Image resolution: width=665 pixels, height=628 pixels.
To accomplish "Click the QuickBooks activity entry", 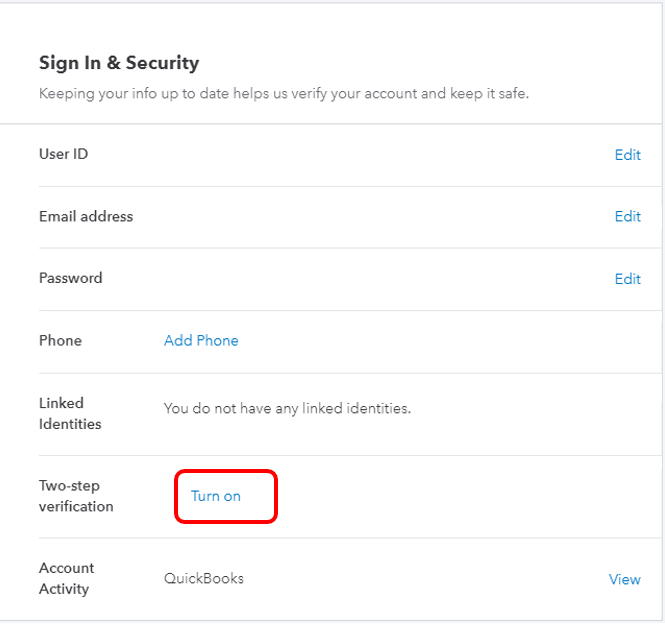I will (x=204, y=578).
